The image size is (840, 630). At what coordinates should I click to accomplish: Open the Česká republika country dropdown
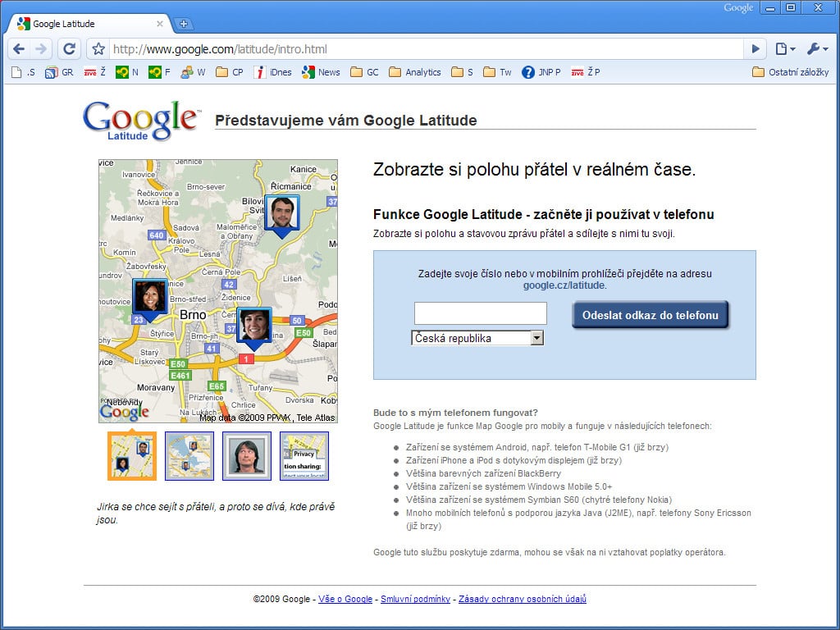coord(537,337)
